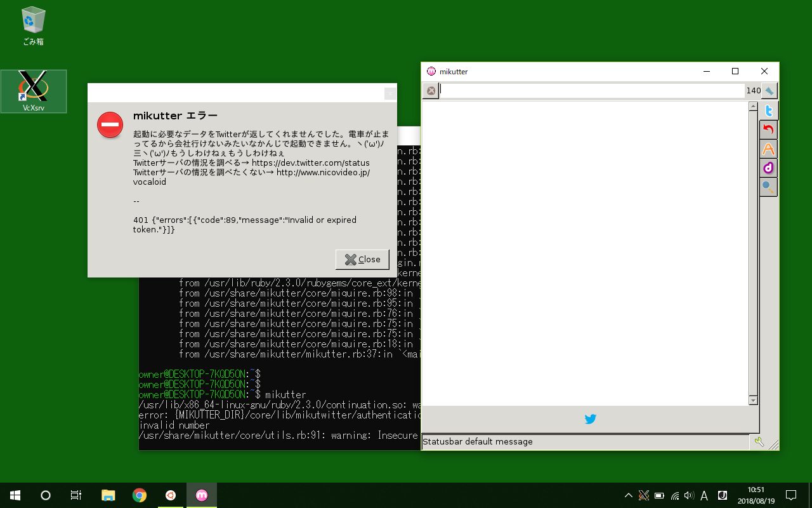This screenshot has width=812, height=508.
Task: Toggle the IME input mode A indicator
Action: click(704, 495)
